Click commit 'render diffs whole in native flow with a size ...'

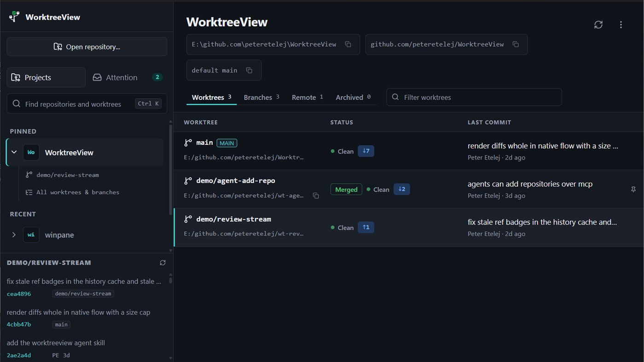(543, 146)
